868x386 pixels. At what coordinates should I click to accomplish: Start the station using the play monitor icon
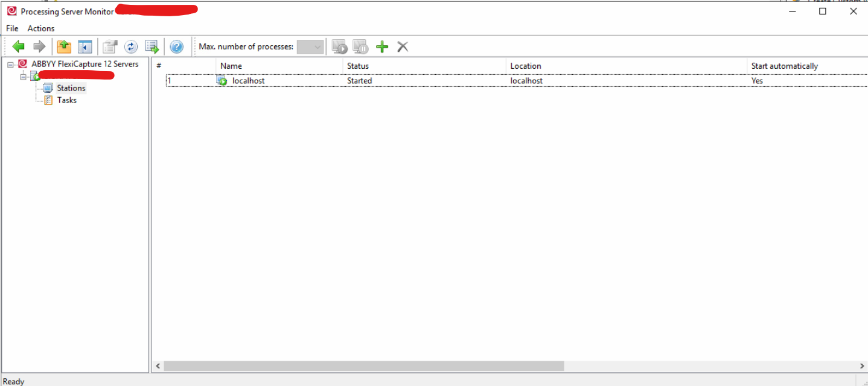point(340,46)
